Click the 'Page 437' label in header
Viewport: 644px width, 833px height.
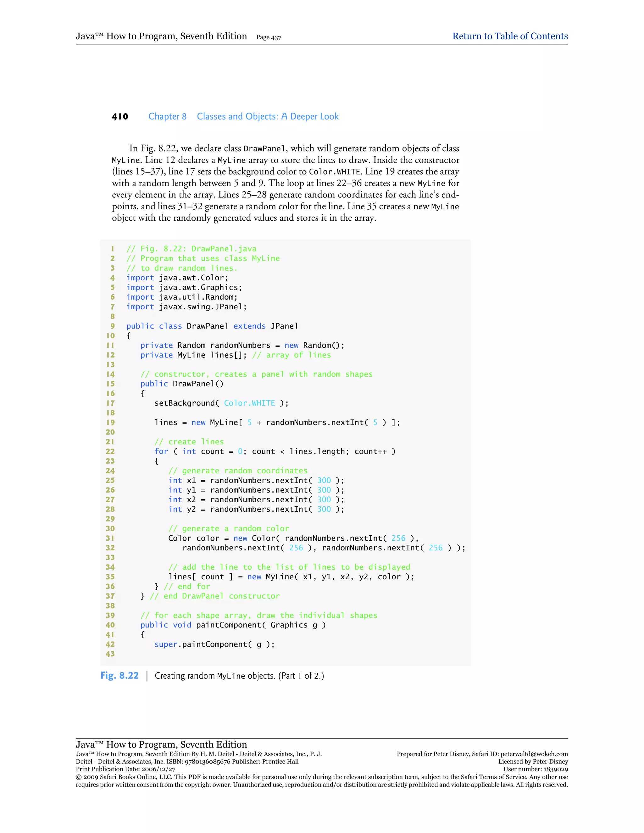click(269, 37)
